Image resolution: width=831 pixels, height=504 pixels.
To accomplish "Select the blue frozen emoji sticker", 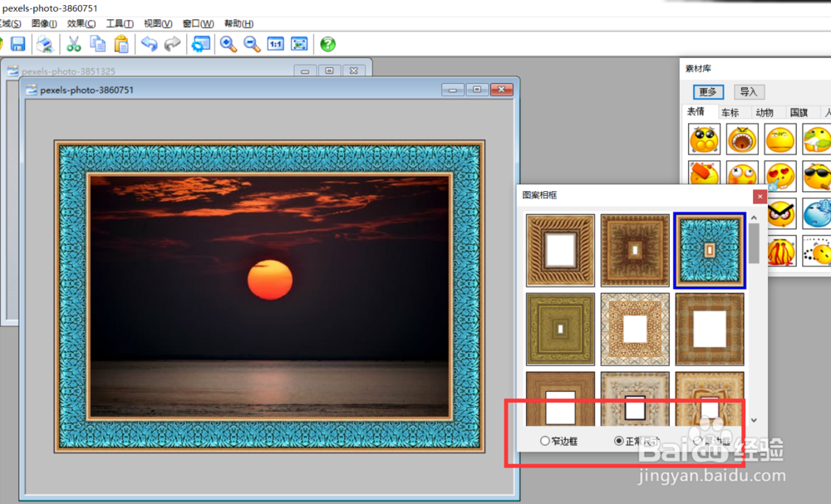I will [817, 213].
